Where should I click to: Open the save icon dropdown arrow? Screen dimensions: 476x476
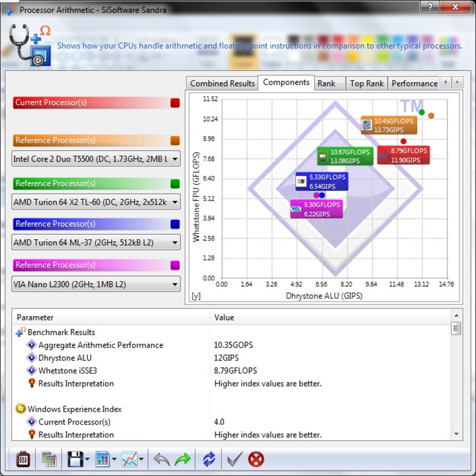(87, 459)
